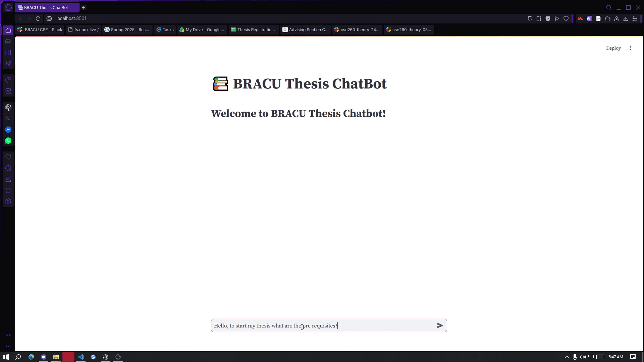Open the fs.ebox.live bookmark

pos(83,29)
